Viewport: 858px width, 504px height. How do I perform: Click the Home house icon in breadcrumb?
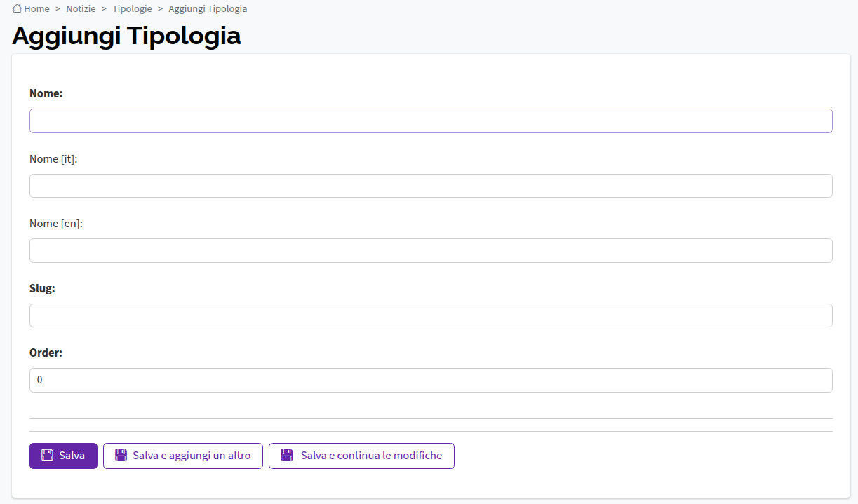[x=18, y=8]
